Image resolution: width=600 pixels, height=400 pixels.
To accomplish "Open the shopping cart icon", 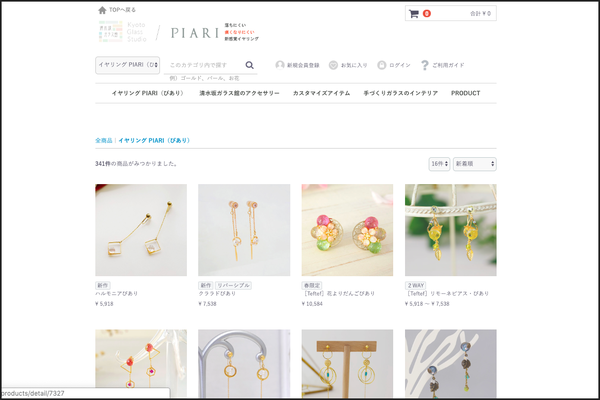I will [x=414, y=14].
